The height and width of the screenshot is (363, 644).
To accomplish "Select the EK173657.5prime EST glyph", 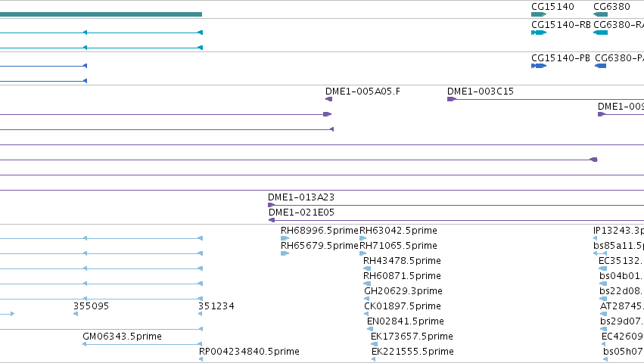I will (374, 344).
